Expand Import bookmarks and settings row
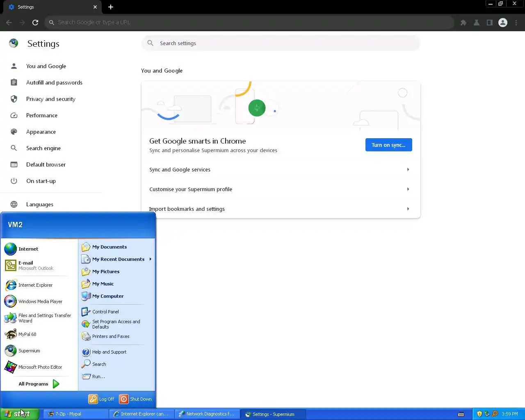Viewport: 525px width, 420px height. click(281, 209)
